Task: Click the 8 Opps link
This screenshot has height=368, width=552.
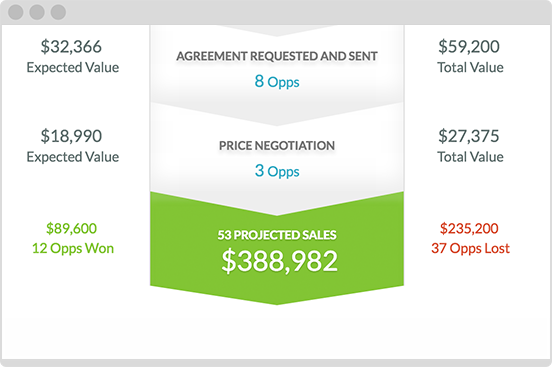Action: (x=277, y=82)
